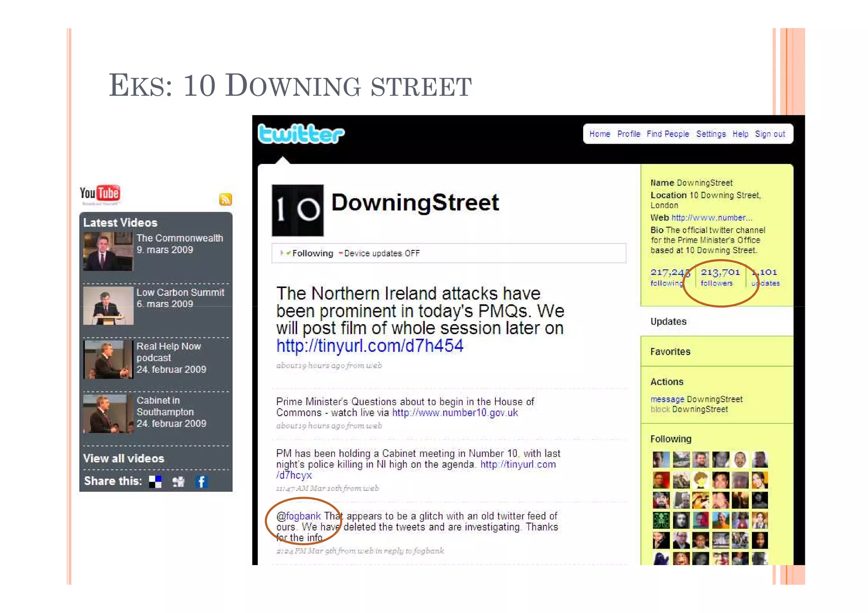Click message DowningStreet action
This screenshot has width=868, height=613.
coord(667,399)
